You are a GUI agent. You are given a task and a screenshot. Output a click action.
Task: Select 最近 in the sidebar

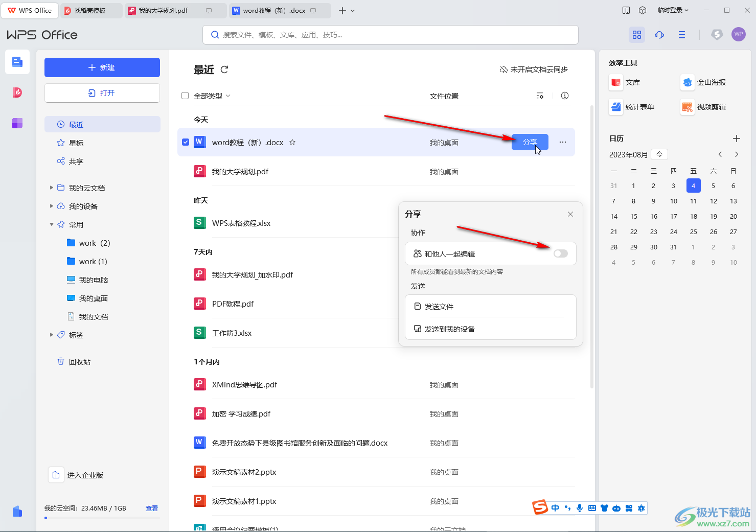coord(102,124)
